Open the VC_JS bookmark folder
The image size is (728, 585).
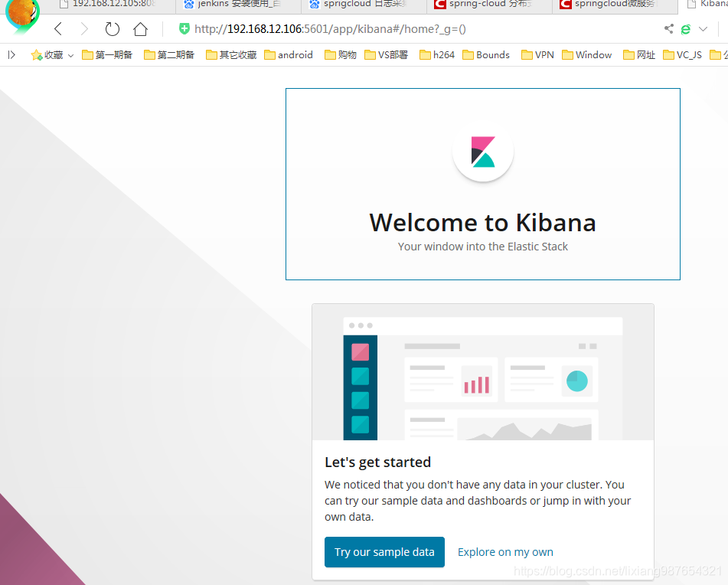pos(683,55)
